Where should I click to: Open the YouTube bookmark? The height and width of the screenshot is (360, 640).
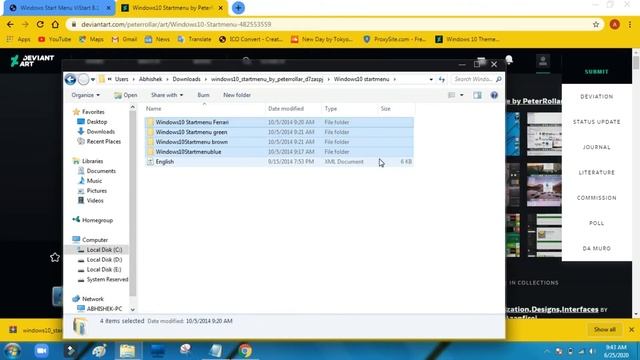click(55, 39)
